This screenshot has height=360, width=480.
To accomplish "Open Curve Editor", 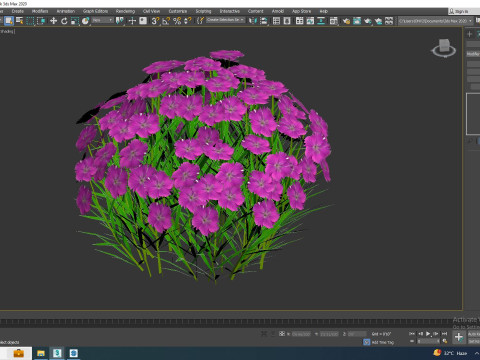I will tap(310, 21).
